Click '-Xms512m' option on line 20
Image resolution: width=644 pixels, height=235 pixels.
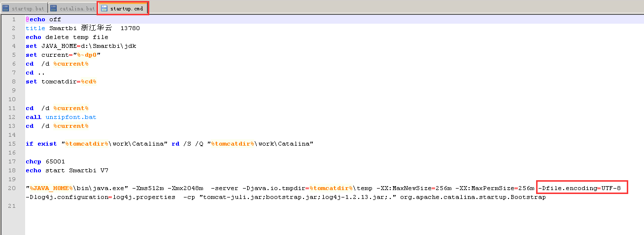click(x=148, y=188)
